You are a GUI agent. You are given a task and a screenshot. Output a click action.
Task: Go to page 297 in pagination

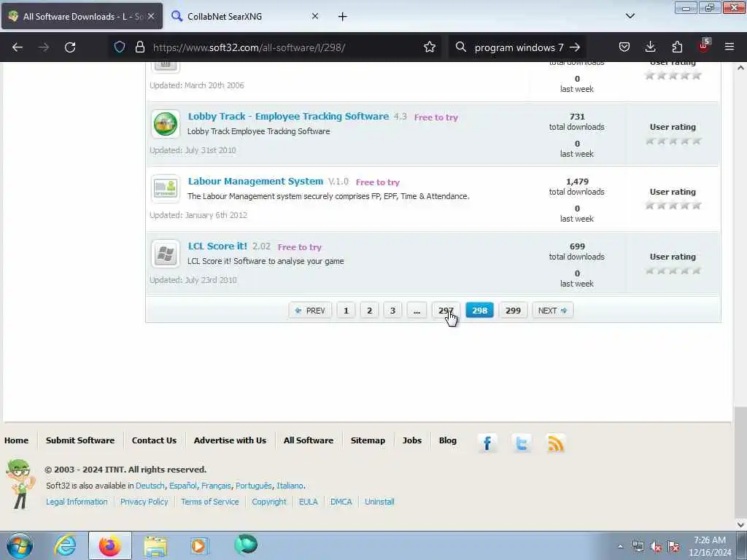446,311
